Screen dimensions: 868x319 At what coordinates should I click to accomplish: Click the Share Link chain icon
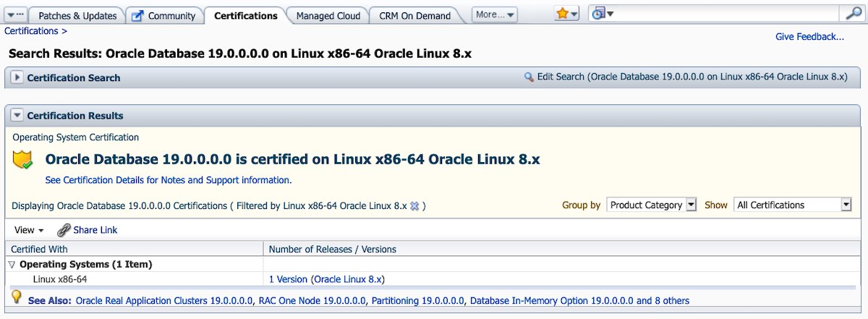pyautogui.click(x=64, y=230)
